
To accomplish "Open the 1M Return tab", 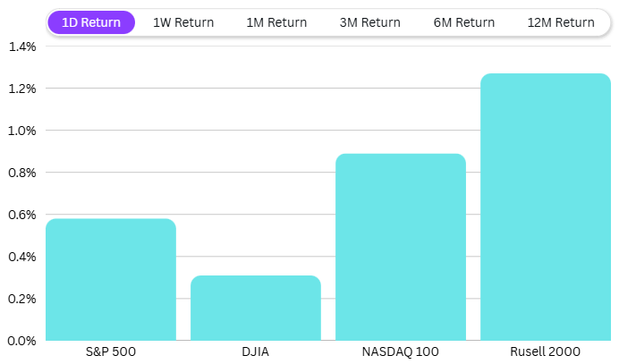I will tap(276, 22).
